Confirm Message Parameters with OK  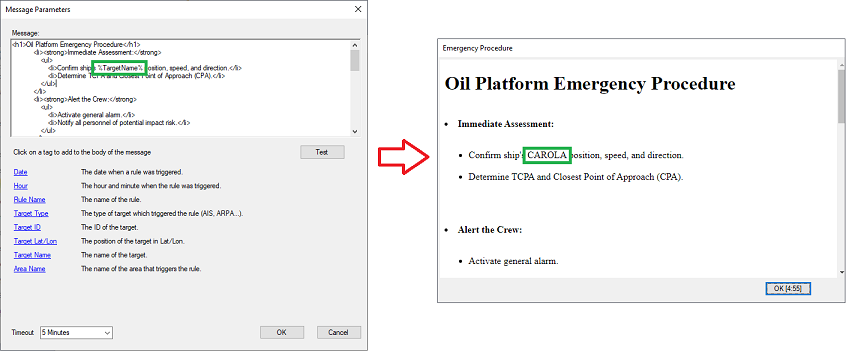pos(281,332)
